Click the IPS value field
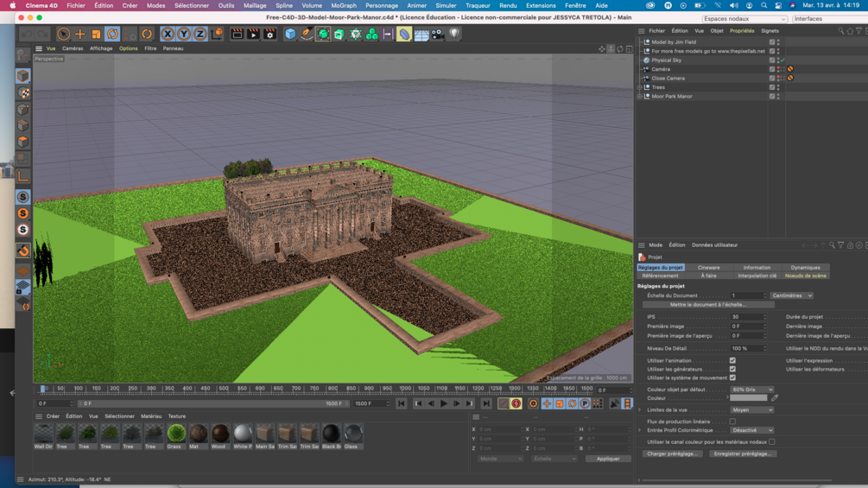The image size is (868, 488). [748, 317]
